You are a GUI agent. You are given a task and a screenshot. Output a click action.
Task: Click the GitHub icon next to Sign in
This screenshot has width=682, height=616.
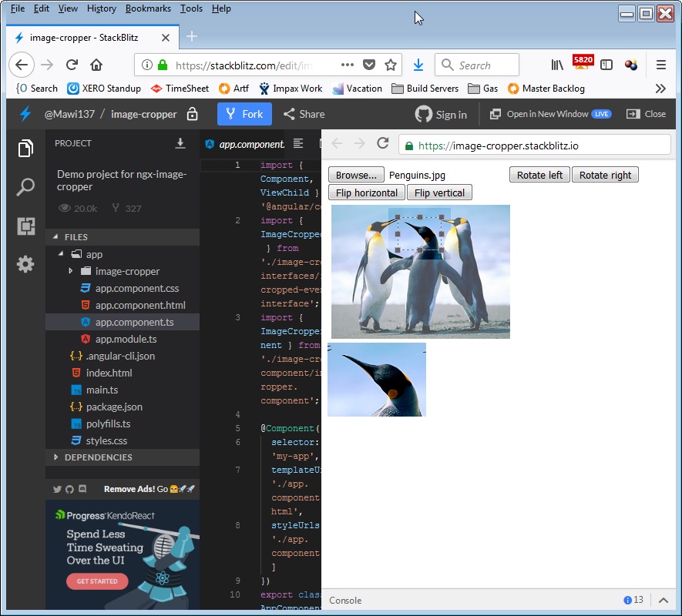click(422, 114)
